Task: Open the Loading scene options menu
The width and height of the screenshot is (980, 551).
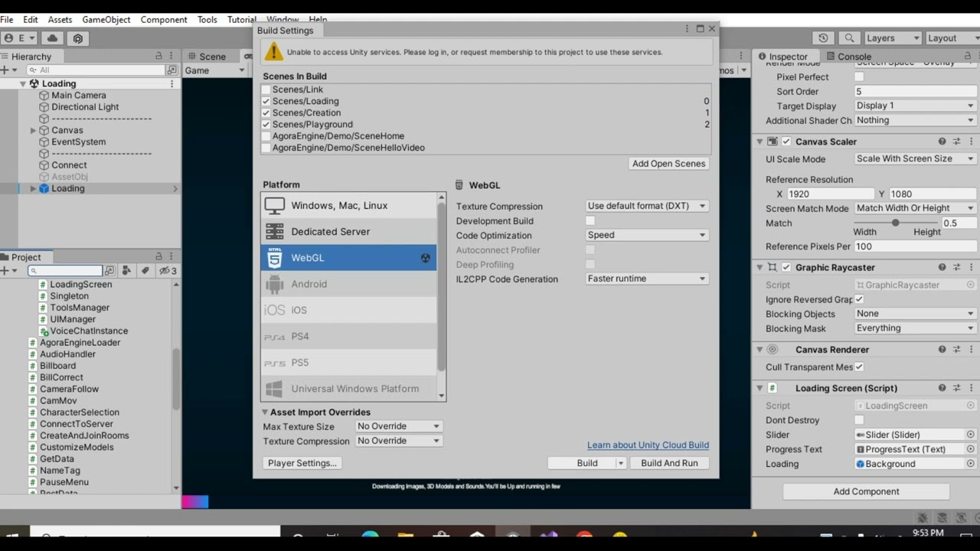Action: click(171, 83)
